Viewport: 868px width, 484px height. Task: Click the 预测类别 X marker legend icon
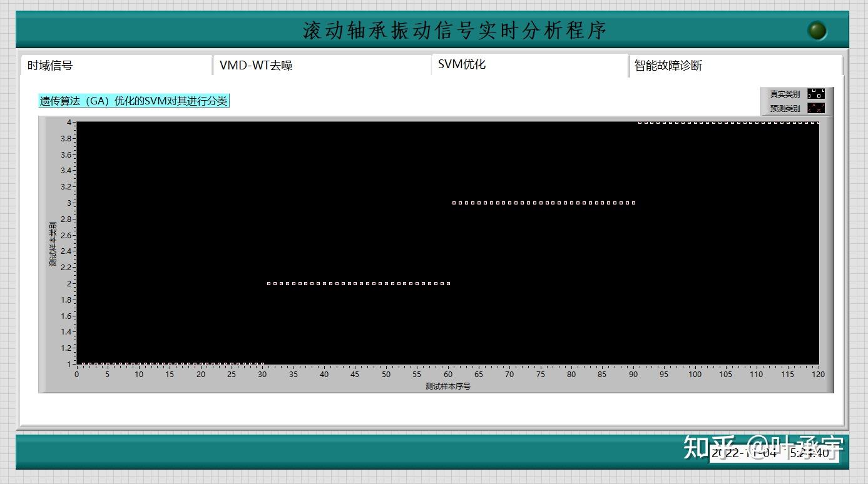click(x=817, y=108)
